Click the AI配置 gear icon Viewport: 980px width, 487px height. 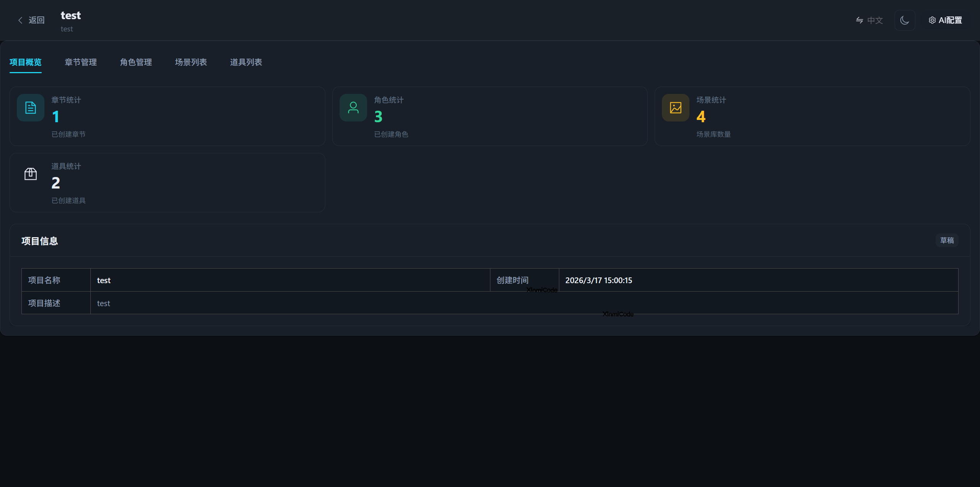point(932,20)
